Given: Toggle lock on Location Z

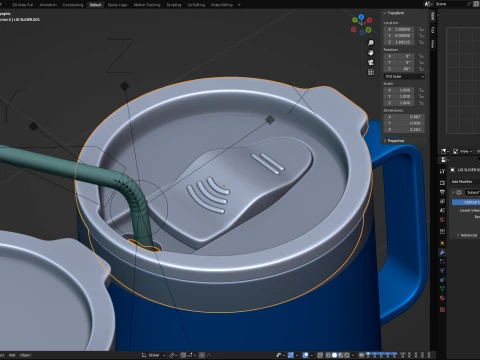Looking at the screenshot, I should 421,42.
